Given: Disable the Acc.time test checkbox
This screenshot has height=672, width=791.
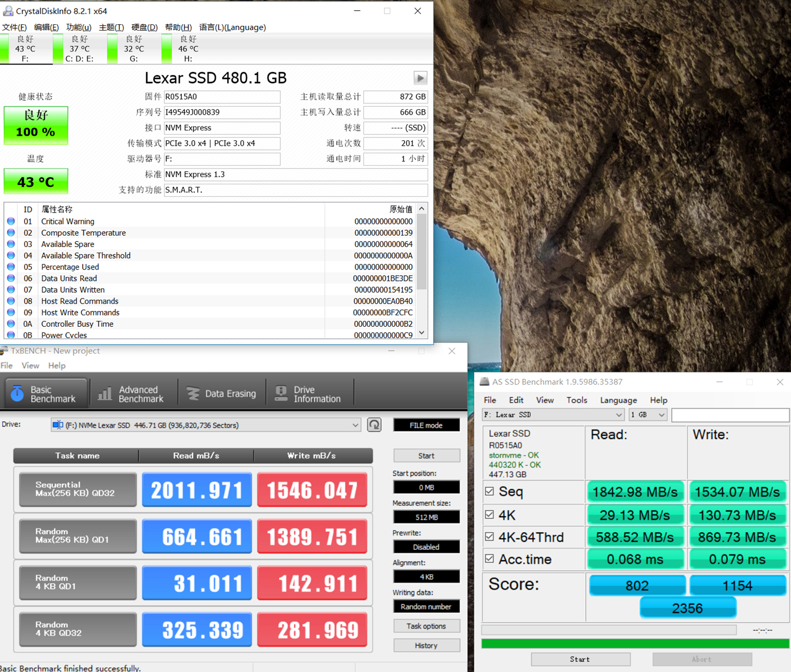Looking at the screenshot, I should click(x=489, y=559).
